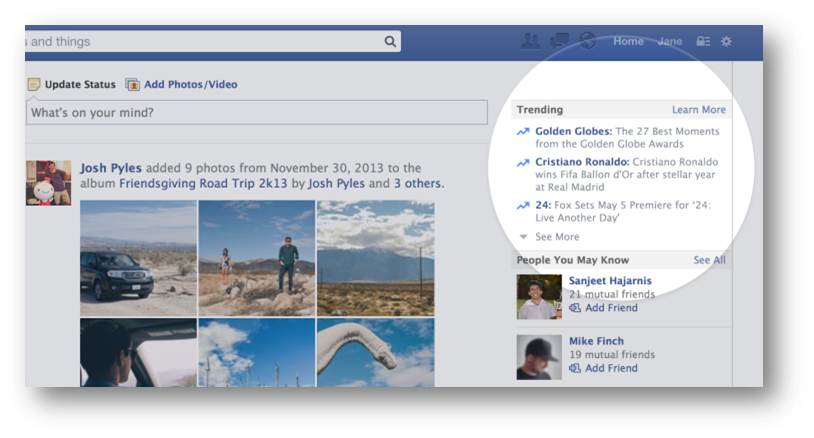Click the top search box field

[212, 42]
